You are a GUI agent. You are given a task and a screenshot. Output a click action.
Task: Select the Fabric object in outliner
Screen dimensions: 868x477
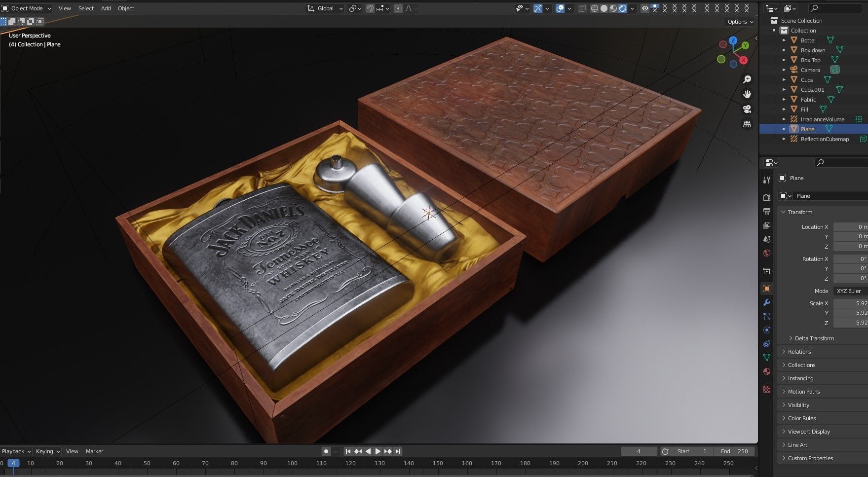click(x=808, y=99)
